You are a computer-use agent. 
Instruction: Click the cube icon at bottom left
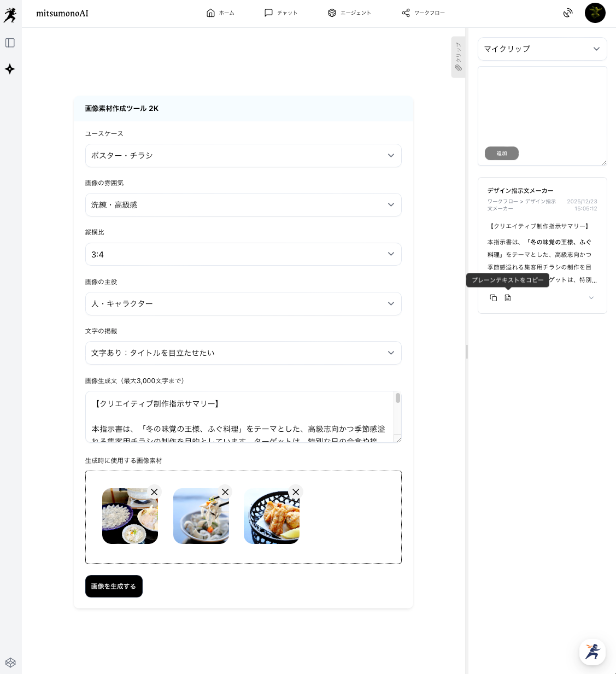(x=10, y=663)
